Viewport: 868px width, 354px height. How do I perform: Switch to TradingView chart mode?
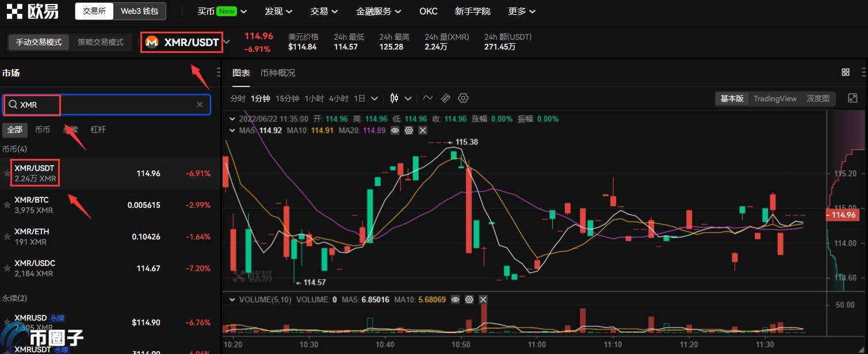tap(775, 98)
